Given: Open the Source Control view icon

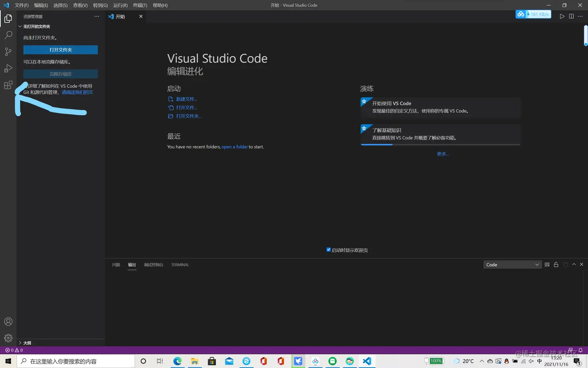Looking at the screenshot, I should [8, 52].
